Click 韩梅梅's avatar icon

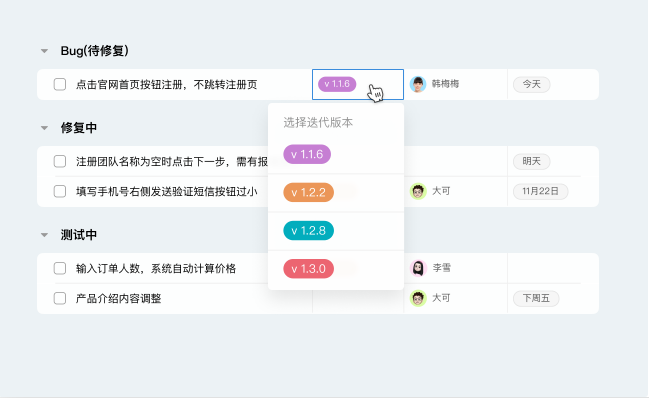coord(418,84)
